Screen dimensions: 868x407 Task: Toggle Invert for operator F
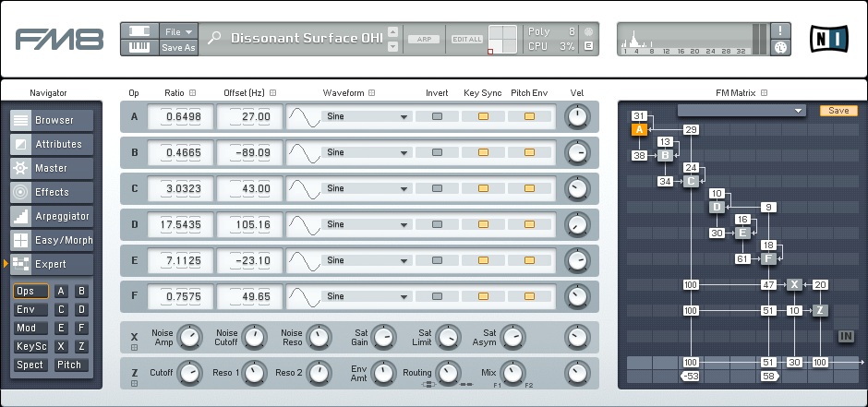tap(437, 296)
